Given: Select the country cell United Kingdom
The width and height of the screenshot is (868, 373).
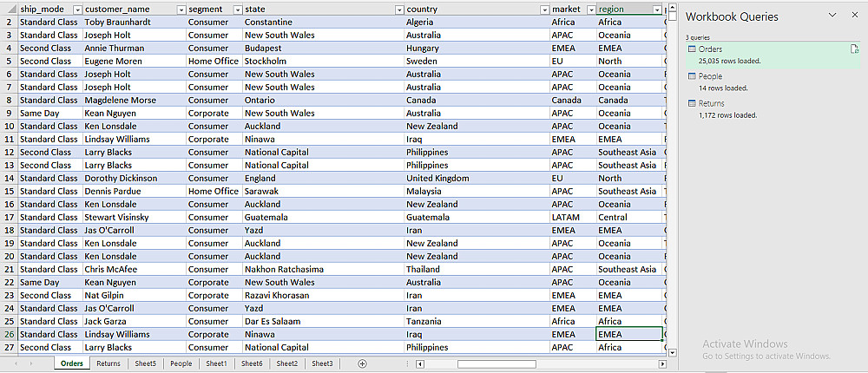Looking at the screenshot, I should pos(477,178).
